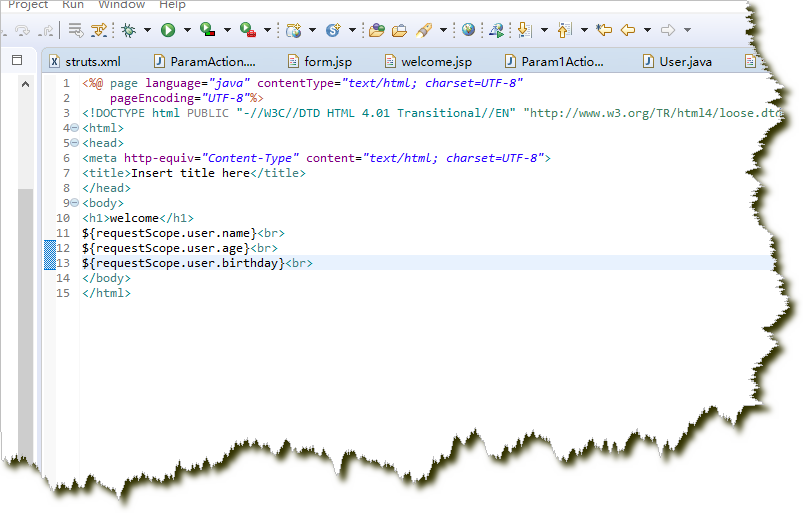Open the dropdown next to the Debug icon
Viewport: 803px width, 513px height.
(x=147, y=30)
